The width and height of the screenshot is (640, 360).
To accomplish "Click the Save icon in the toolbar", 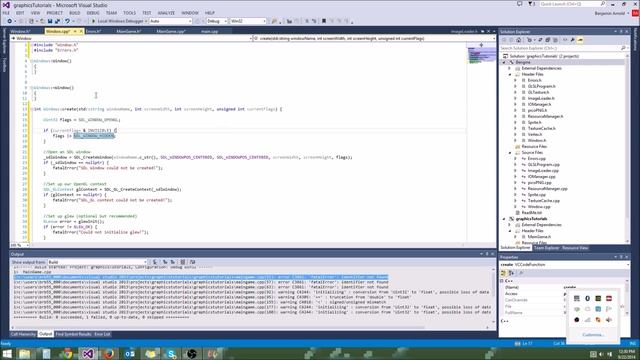I will [x=50, y=21].
